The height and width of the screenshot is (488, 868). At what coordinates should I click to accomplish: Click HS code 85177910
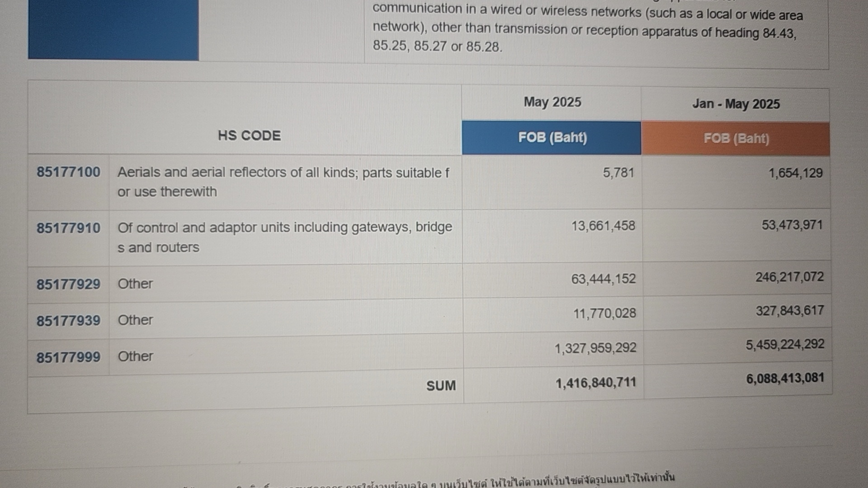68,228
